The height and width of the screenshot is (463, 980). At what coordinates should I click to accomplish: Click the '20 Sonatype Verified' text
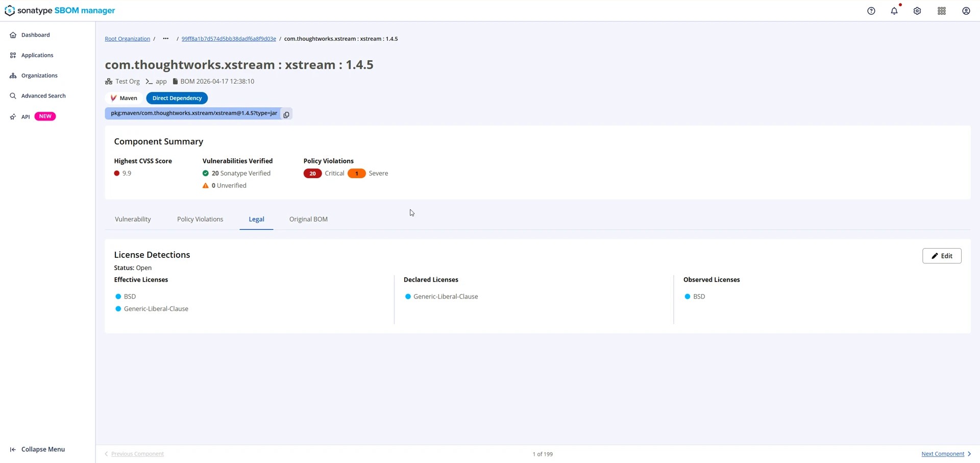(x=241, y=173)
